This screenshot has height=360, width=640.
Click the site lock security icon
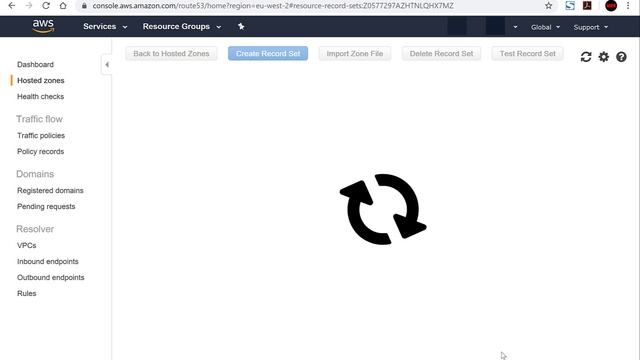pos(84,6)
